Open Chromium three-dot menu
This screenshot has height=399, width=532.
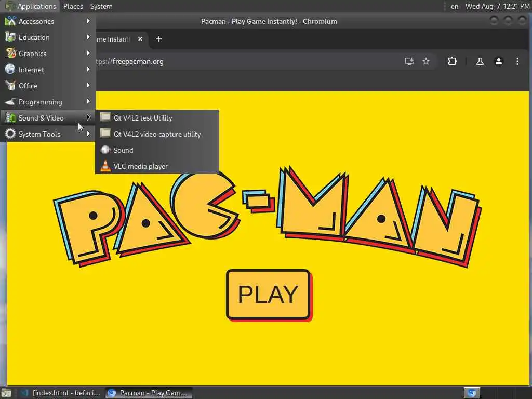point(517,61)
